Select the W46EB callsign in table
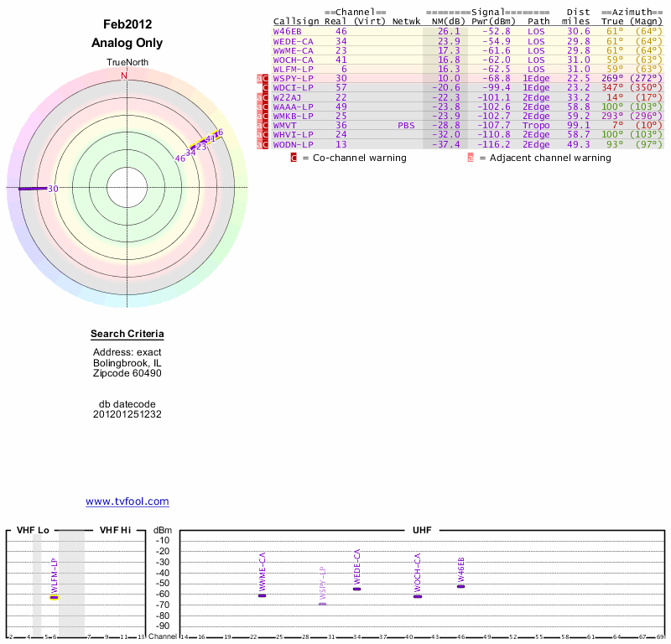This screenshot has height=644, width=671. [288, 31]
